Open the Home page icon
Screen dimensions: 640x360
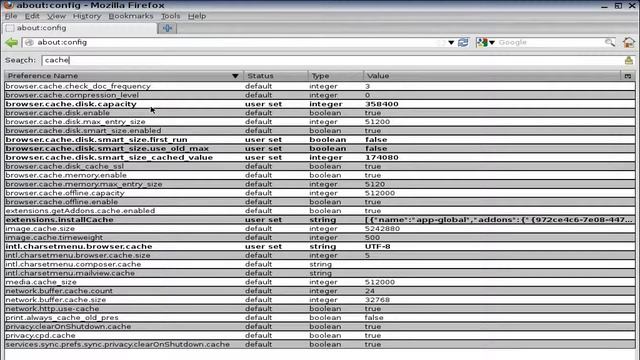click(629, 42)
